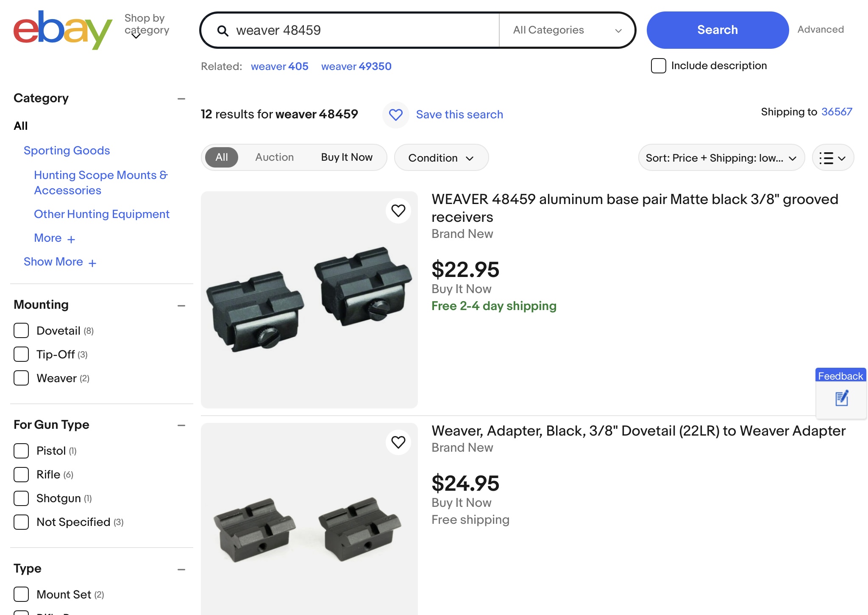This screenshot has height=615, width=868.
Task: Switch to the Auction tab
Action: (x=274, y=157)
